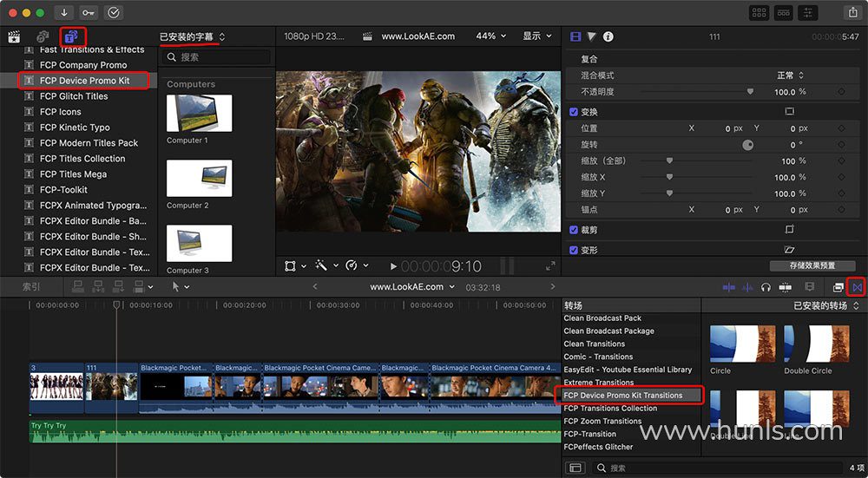The height and width of the screenshot is (478, 868).
Task: Toggle solo headphones icon
Action: tap(766, 287)
